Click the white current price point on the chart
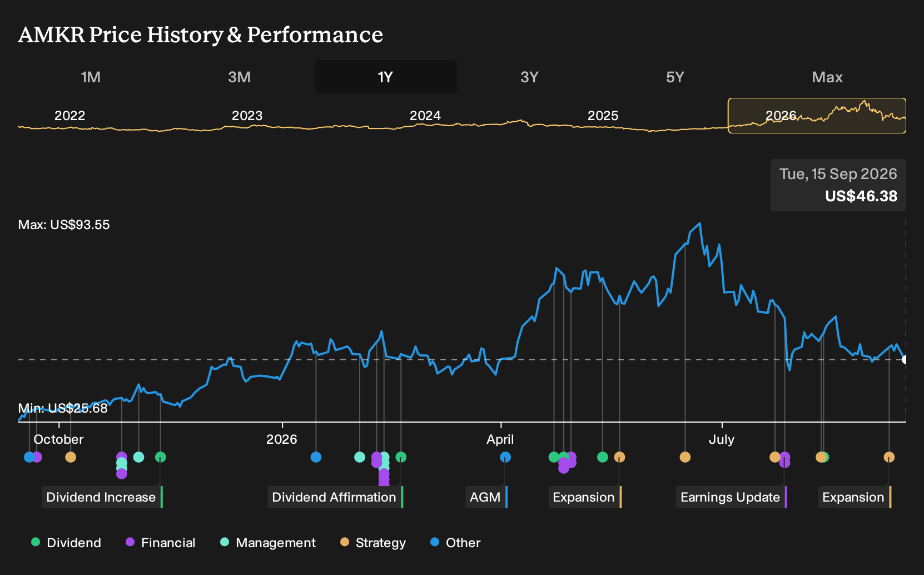This screenshot has width=924, height=575. [905, 360]
